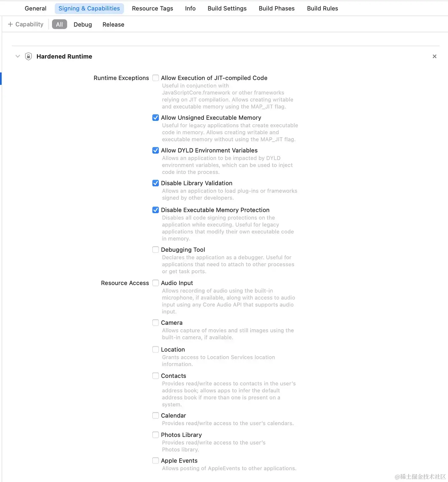448x482 pixels.
Task: Uncheck Disable Executable Memory Protection
Action: 156,210
